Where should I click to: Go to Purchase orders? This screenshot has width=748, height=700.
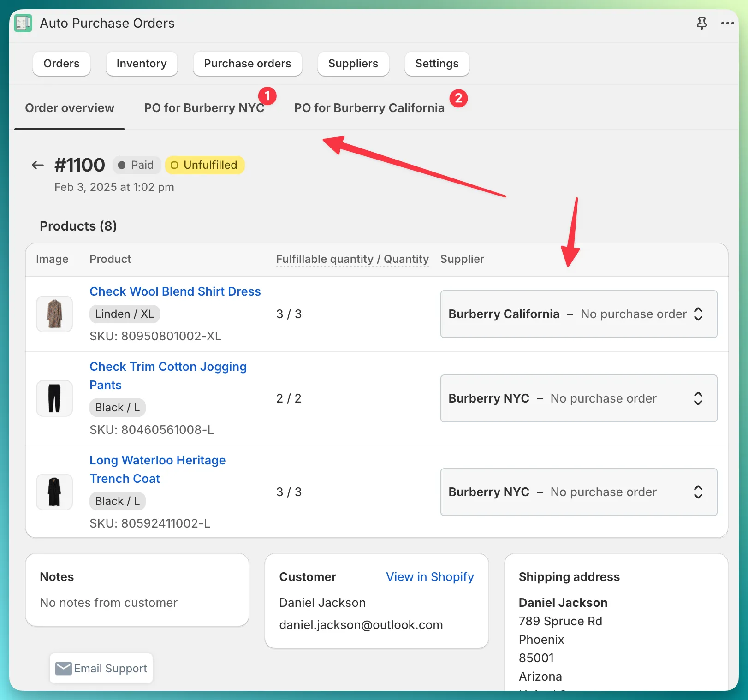coord(248,64)
